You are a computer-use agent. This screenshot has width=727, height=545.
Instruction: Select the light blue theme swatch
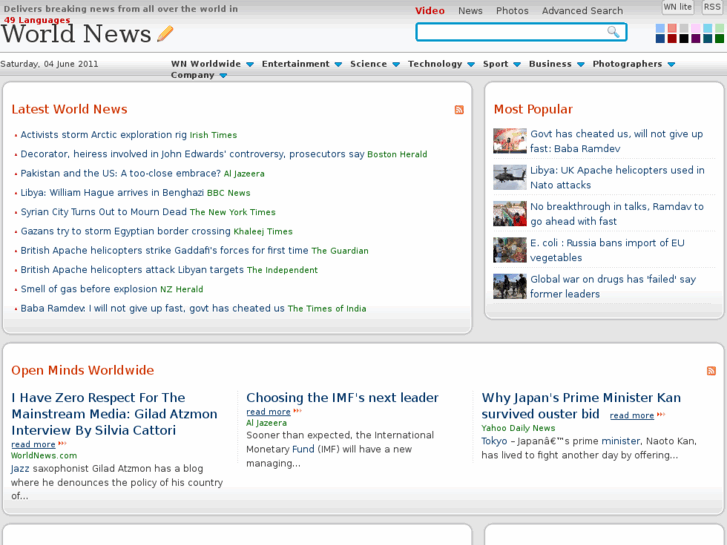(660, 28)
